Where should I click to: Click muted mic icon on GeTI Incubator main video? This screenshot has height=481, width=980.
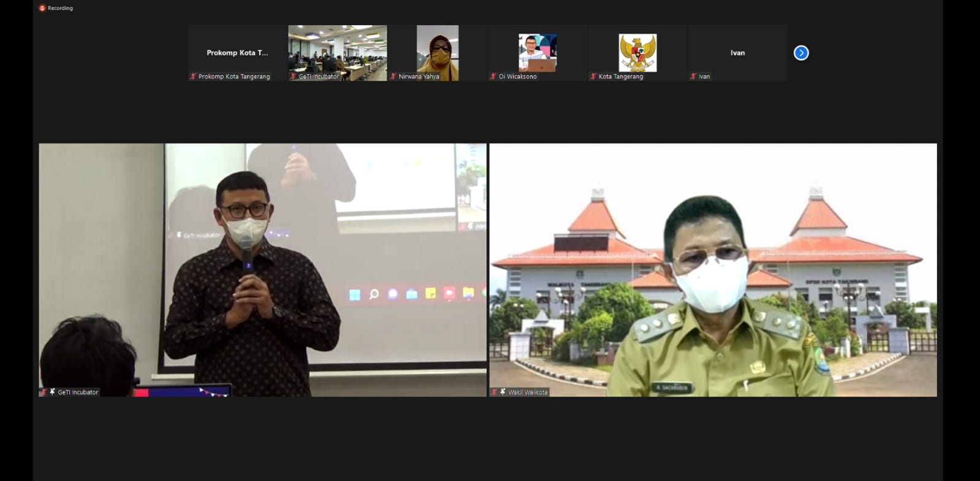pos(44,392)
